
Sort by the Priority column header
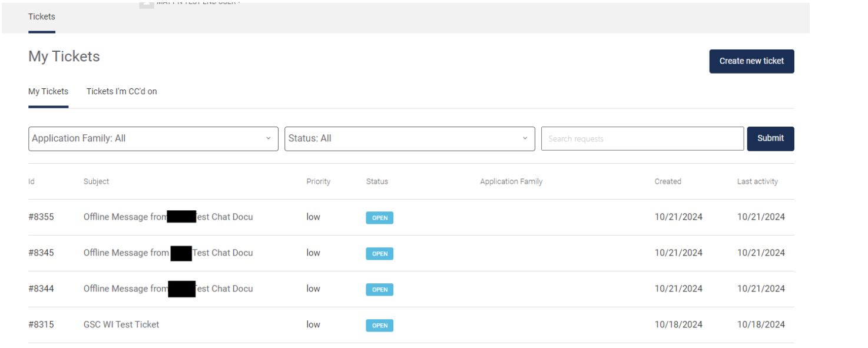(x=319, y=182)
